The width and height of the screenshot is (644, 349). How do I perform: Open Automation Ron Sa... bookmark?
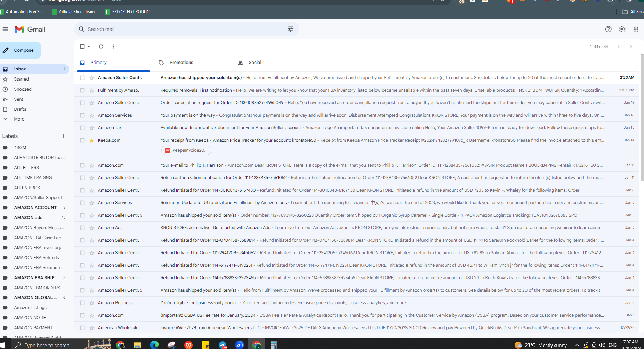22,12
